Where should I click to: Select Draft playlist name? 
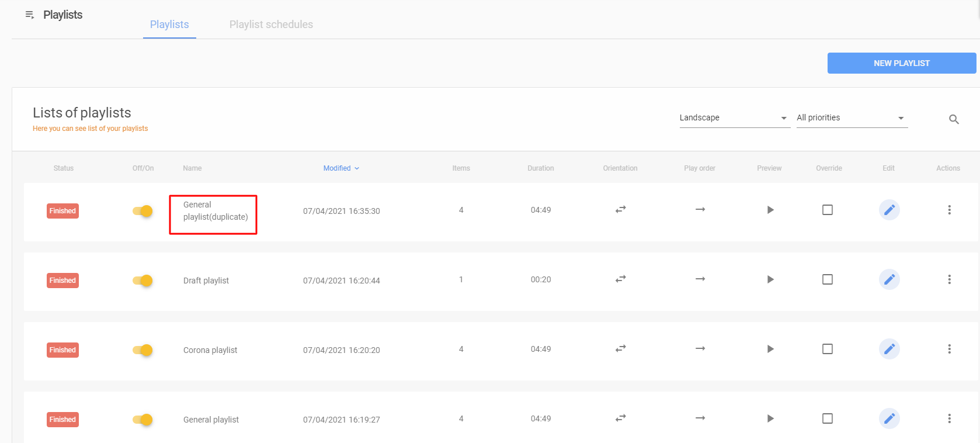(206, 281)
